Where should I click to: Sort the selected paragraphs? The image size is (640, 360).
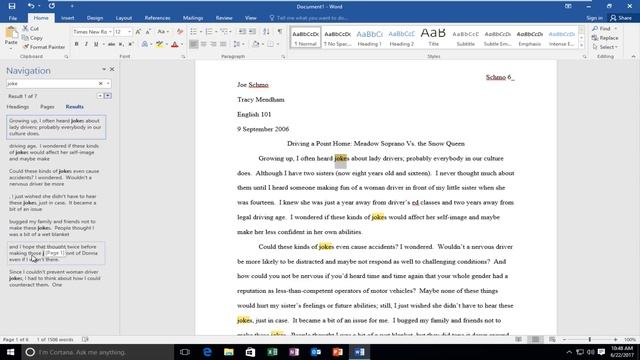coord(266,31)
